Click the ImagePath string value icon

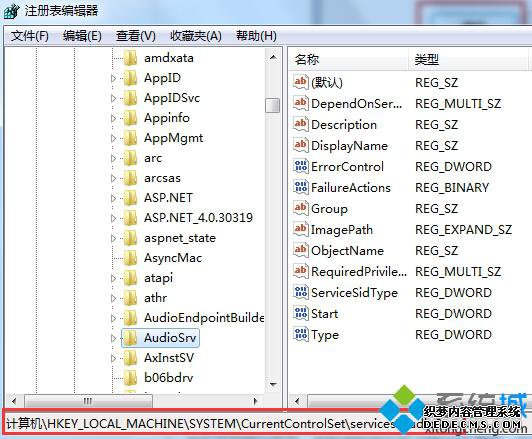coord(301,230)
